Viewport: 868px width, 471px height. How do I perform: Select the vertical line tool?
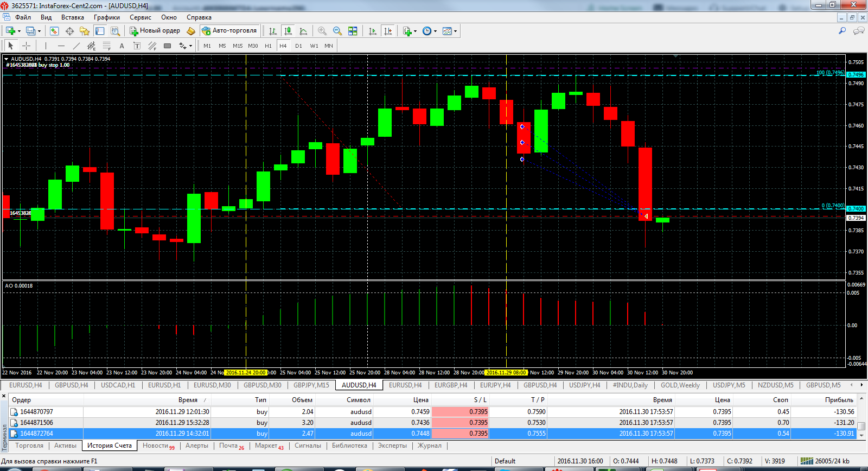tap(46, 46)
